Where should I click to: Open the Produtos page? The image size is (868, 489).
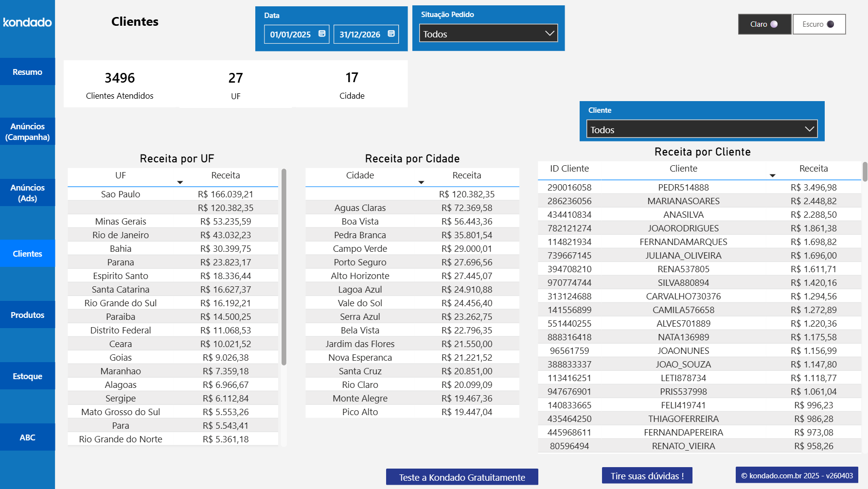[x=27, y=314]
